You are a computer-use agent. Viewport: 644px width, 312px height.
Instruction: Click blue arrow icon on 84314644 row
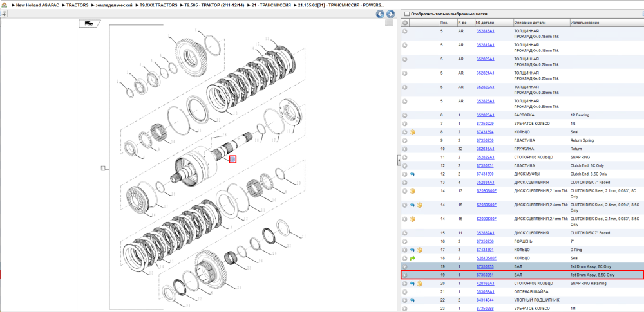(412, 300)
